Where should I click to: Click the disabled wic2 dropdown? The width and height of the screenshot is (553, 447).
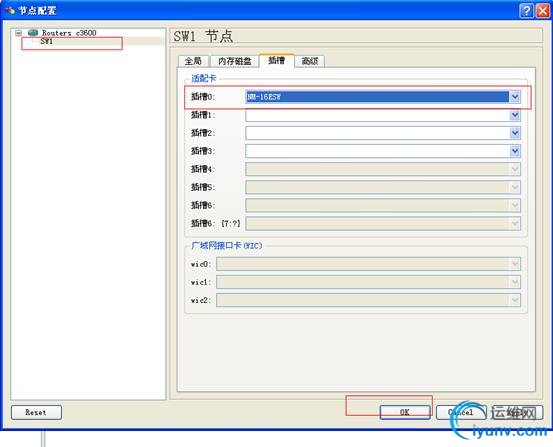pyautogui.click(x=368, y=300)
